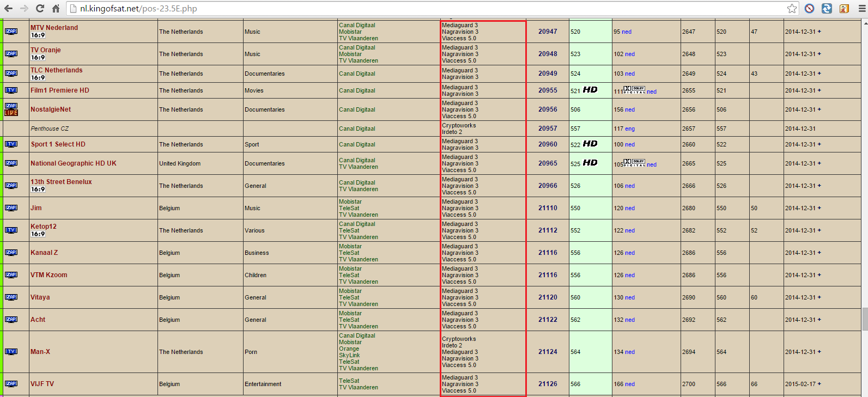The width and height of the screenshot is (868, 397).
Task: Open the Orange package link in Man-X row
Action: (x=349, y=349)
